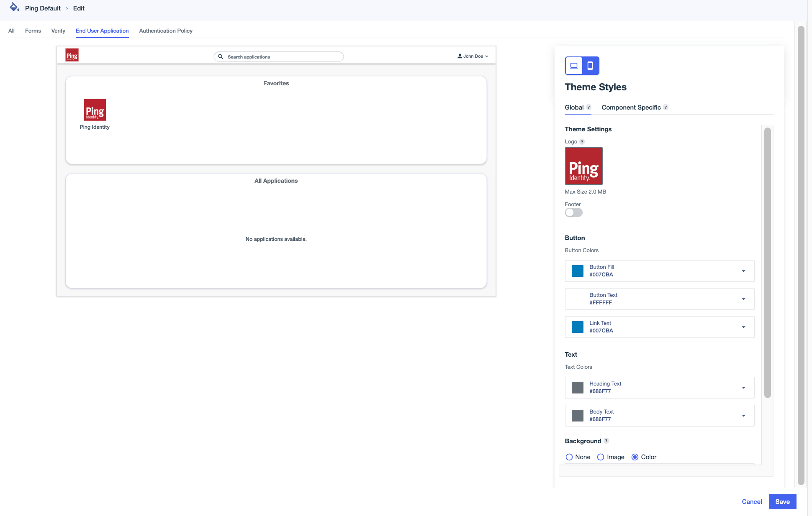
Task: Toggle the Footer switch
Action: 573,212
